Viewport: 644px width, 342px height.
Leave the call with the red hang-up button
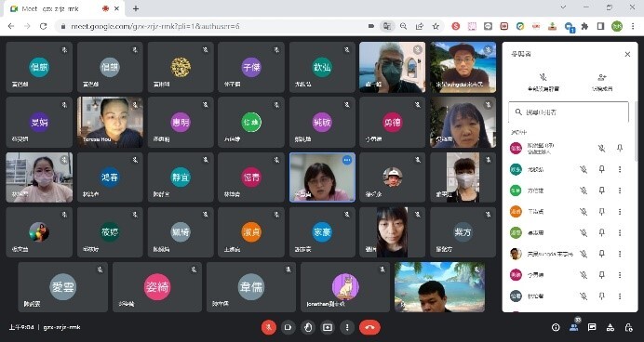[x=369, y=327]
